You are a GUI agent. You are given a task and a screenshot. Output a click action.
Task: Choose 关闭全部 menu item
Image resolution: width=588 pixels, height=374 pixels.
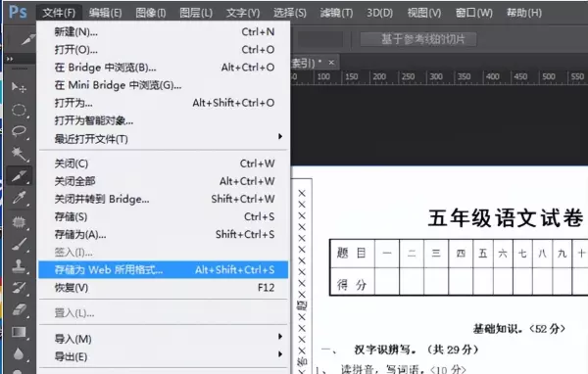coord(164,181)
